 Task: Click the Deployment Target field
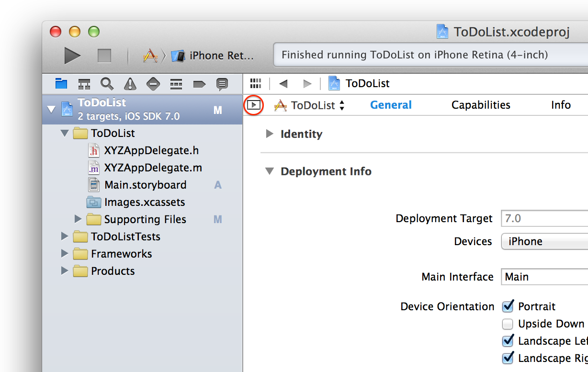click(544, 218)
